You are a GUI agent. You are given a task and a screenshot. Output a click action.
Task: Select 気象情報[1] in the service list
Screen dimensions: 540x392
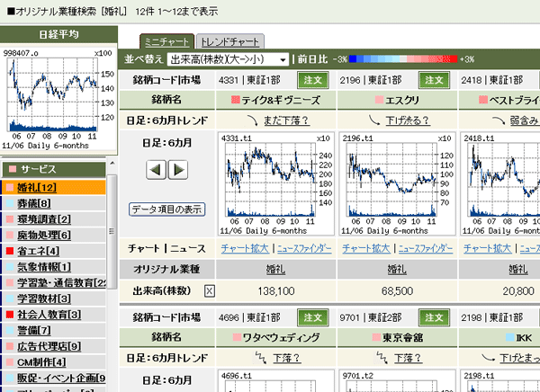(x=44, y=267)
